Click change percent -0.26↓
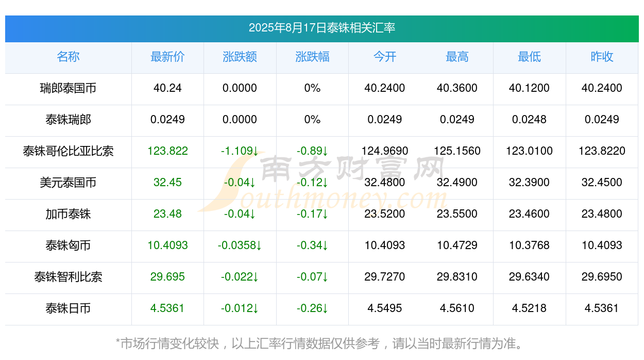This screenshot has height=360, width=644. click(x=312, y=308)
